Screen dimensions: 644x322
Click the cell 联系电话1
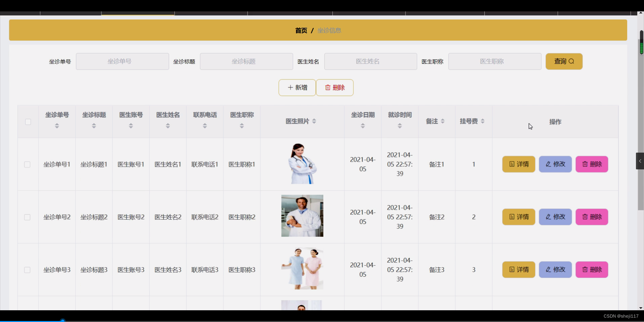click(205, 164)
